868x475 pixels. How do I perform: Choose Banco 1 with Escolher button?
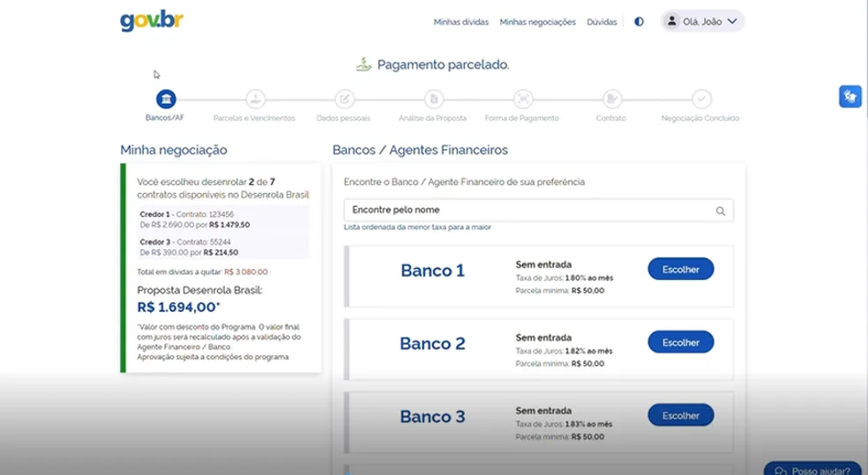point(680,270)
